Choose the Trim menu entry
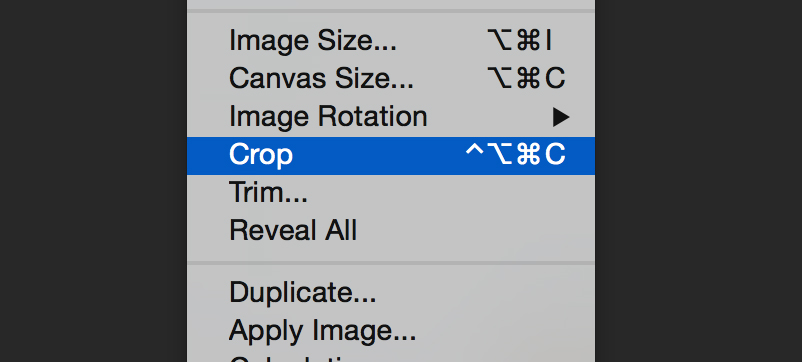Image resolution: width=802 pixels, height=362 pixels. pos(391,193)
